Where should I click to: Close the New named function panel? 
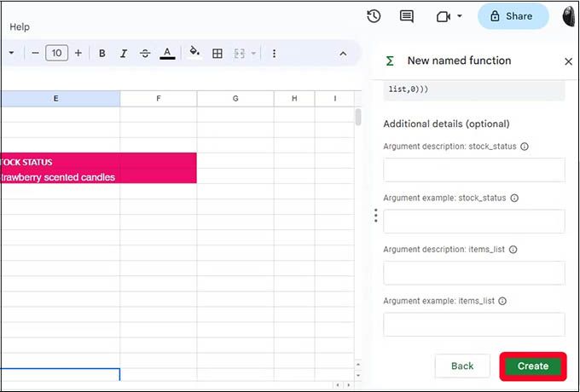pos(569,61)
